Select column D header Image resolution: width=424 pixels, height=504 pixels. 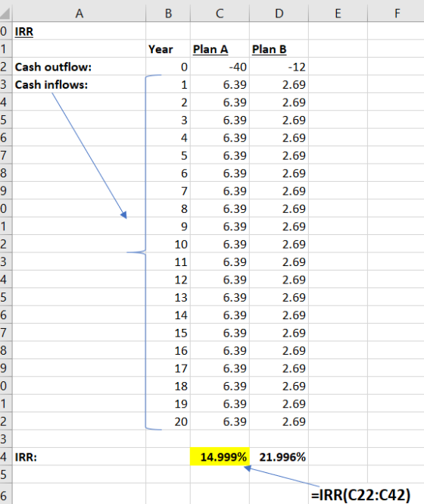[279, 14]
